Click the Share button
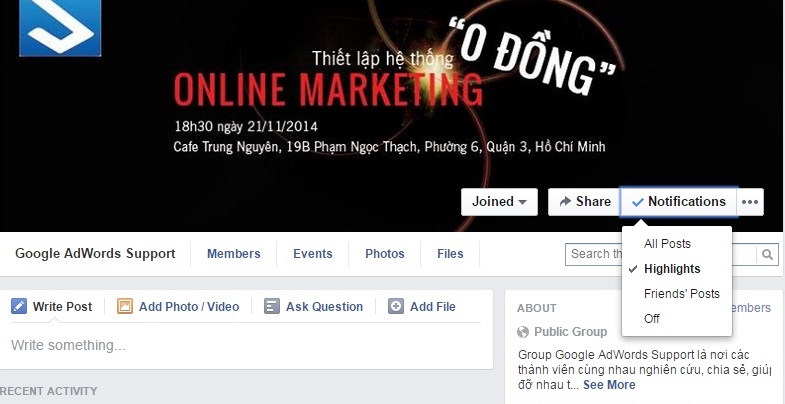Image resolution: width=785 pixels, height=404 pixels. click(584, 202)
